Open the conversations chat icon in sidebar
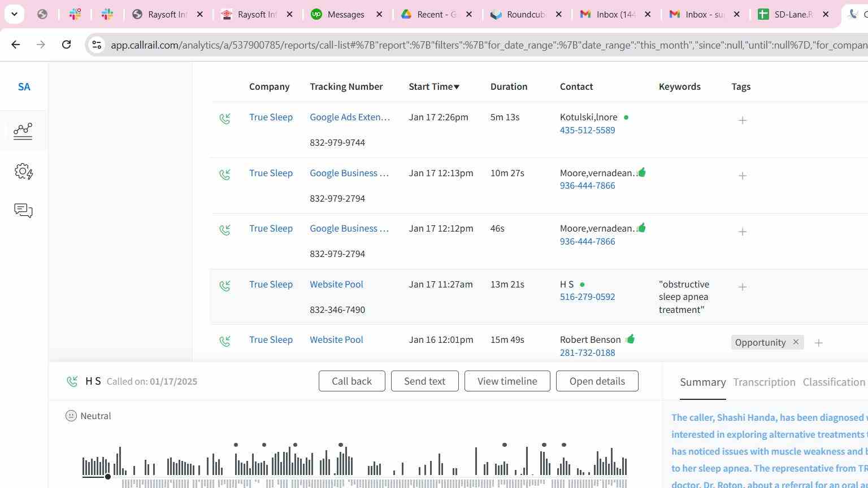 click(x=23, y=211)
